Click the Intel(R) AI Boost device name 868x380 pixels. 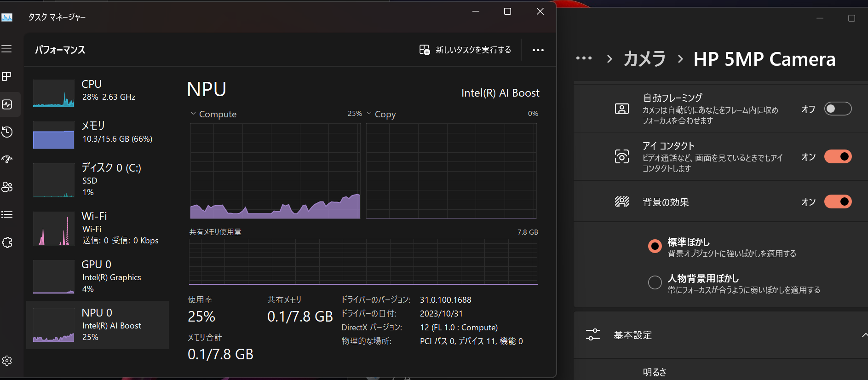pyautogui.click(x=500, y=93)
